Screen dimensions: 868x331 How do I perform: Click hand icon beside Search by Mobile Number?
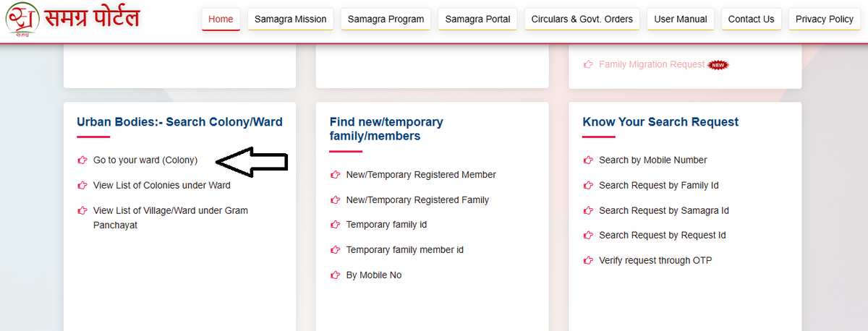click(588, 160)
